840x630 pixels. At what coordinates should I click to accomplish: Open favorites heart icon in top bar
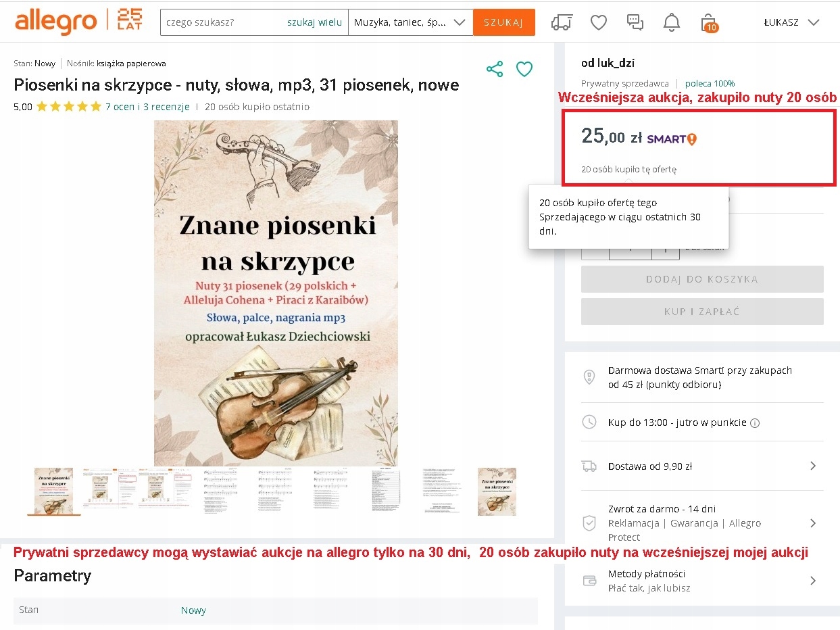(599, 22)
